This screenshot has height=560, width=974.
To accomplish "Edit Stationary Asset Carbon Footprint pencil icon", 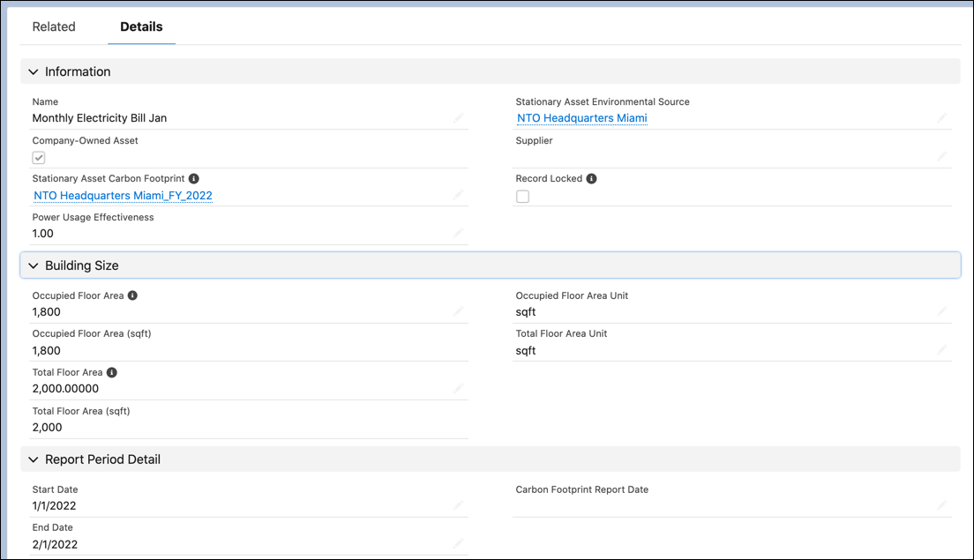I will tap(458, 195).
